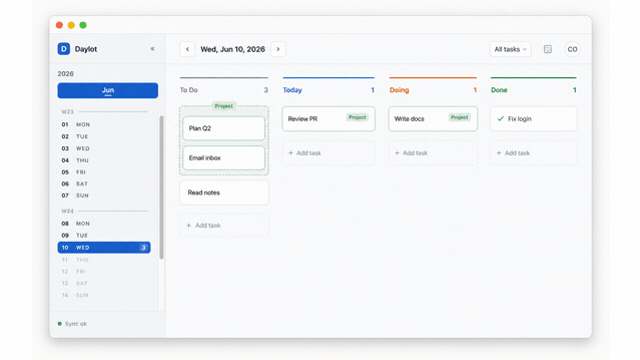Viewport: 640px width, 360px height.
Task: Select the Jun month tab
Action: click(108, 90)
